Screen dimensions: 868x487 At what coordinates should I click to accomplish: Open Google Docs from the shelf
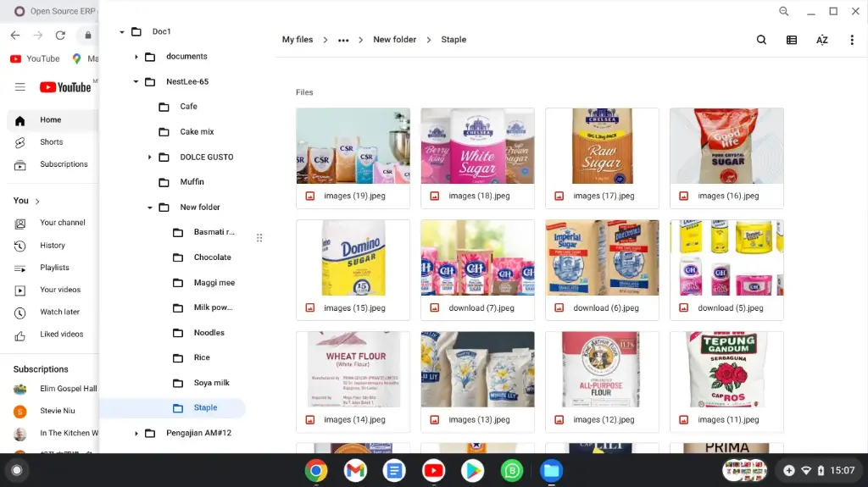394,470
